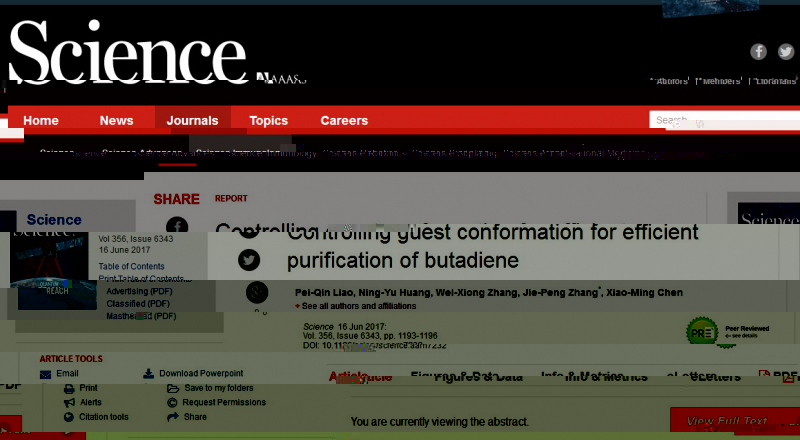The image size is (800, 440).
Task: Open the Classified (PDF) link
Action: [x=138, y=304]
